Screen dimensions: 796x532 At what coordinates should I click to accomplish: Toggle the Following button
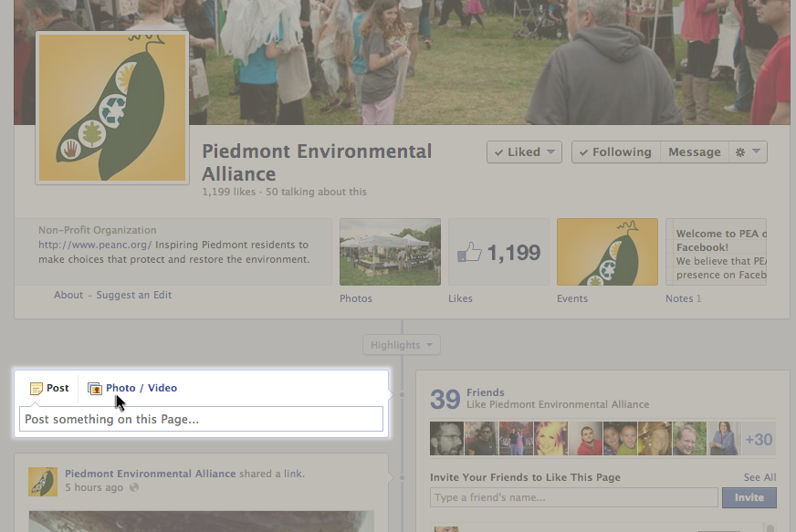click(616, 151)
